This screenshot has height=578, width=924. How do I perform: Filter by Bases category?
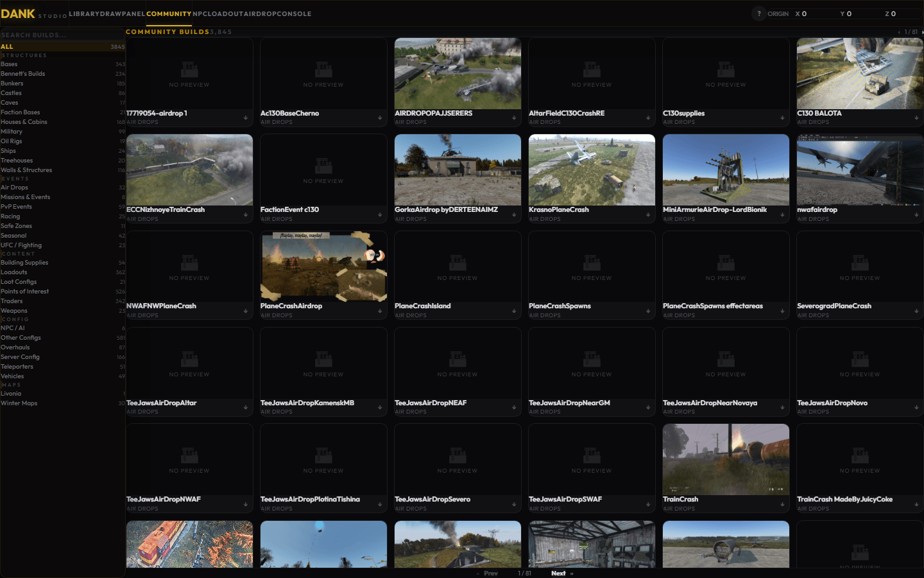[63, 64]
